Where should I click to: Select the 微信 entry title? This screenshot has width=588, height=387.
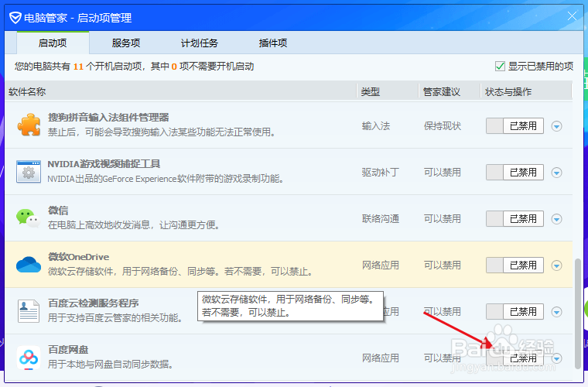(58, 211)
